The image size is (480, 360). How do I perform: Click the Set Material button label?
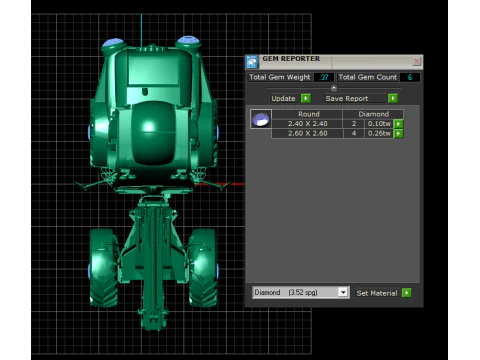point(377,293)
